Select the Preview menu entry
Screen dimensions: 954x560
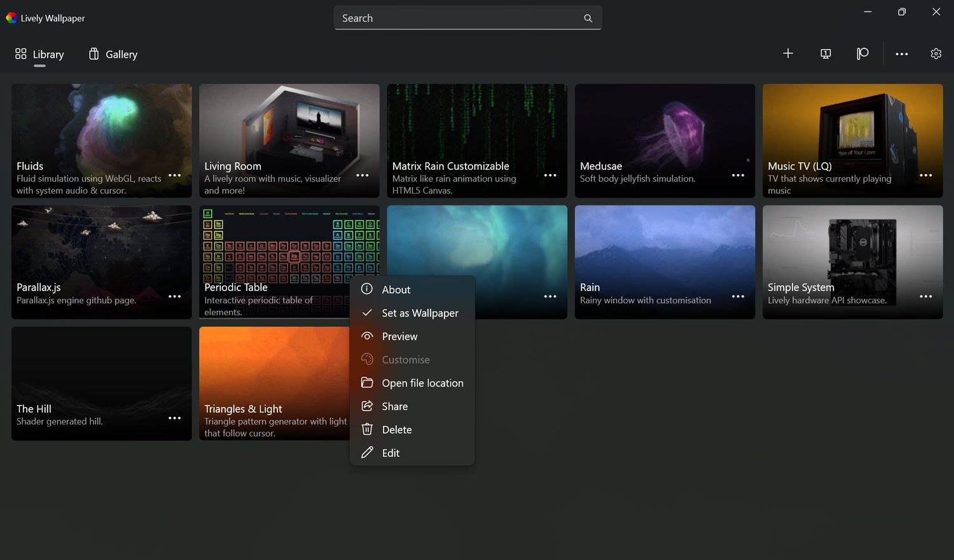coord(412,336)
